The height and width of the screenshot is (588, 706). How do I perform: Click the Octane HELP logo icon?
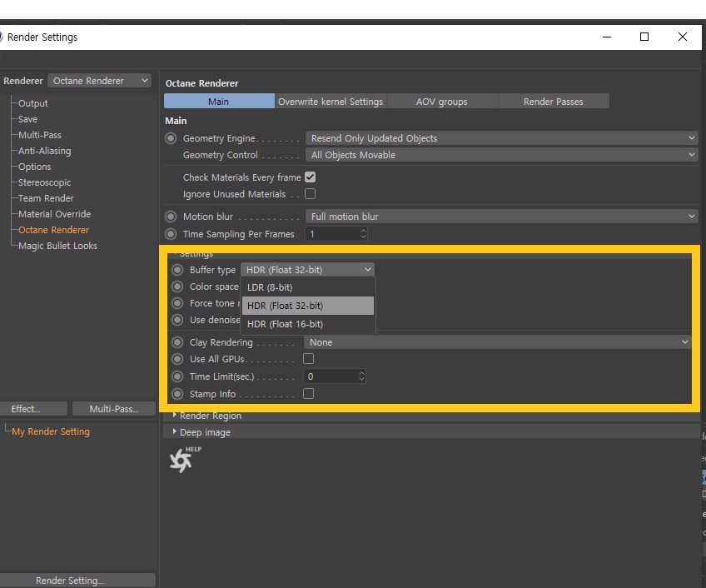click(185, 459)
